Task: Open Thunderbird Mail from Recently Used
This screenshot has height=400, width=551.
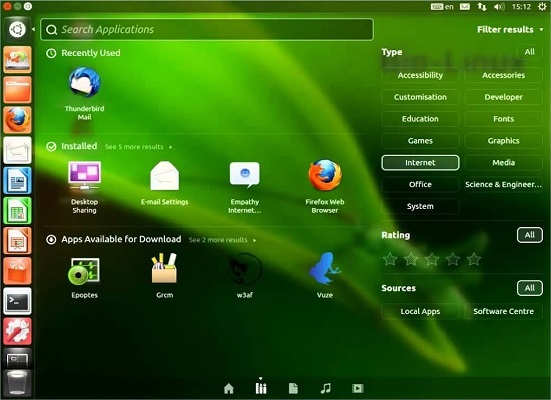Action: pos(84,93)
